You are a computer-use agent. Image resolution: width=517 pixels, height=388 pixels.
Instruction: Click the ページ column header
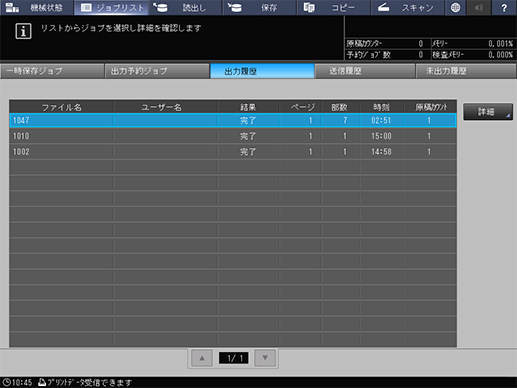[303, 107]
